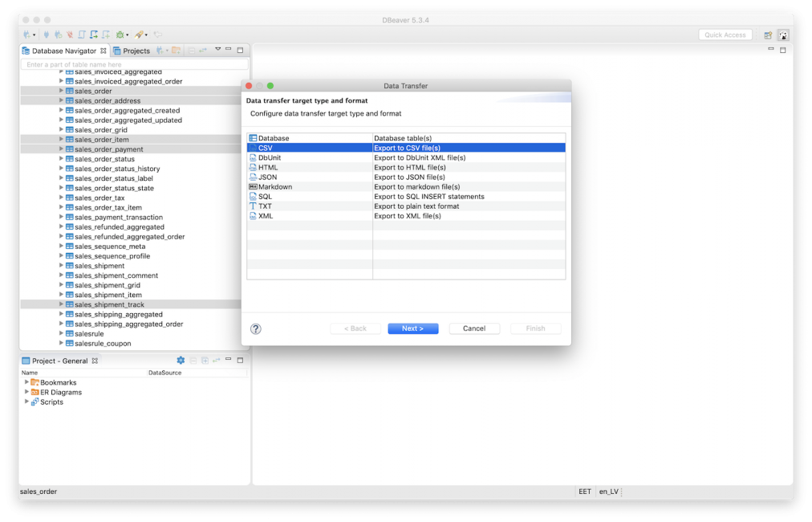Click the gear icon in Project - General panel

181,360
